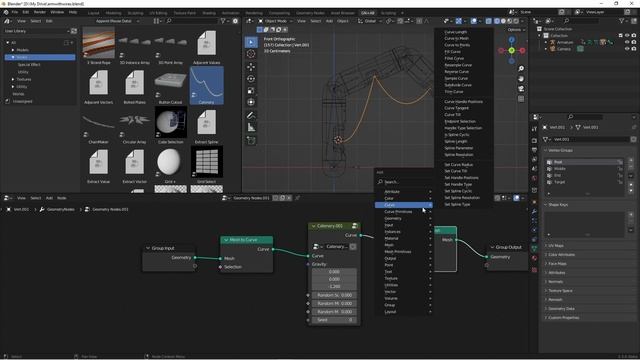Image resolution: width=640 pixels, height=360 pixels.
Task: Click the X-ray toggle icon in viewport header
Action: click(x=489, y=21)
